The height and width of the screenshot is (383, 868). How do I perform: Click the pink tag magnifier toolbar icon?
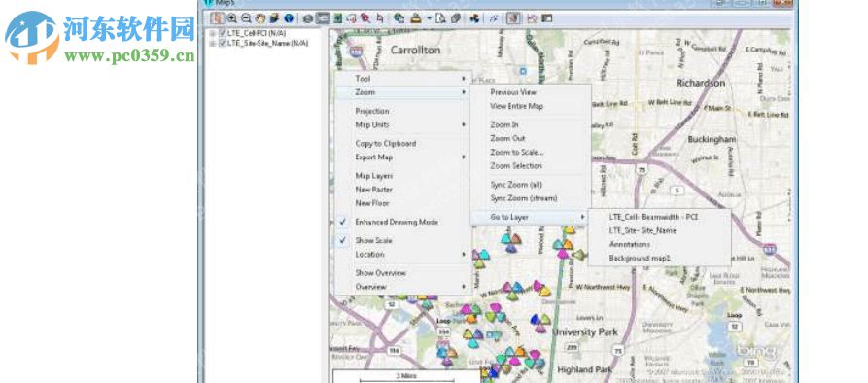pos(365,18)
